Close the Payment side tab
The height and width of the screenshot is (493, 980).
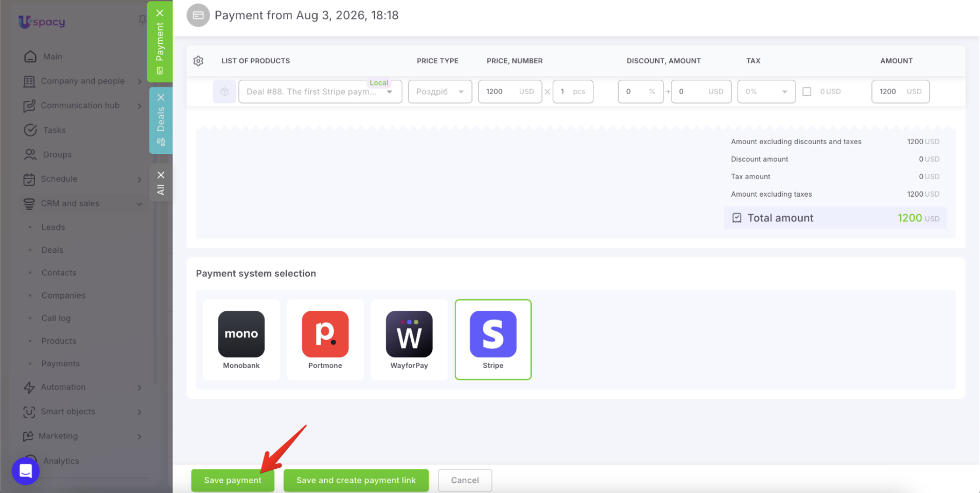point(160,13)
